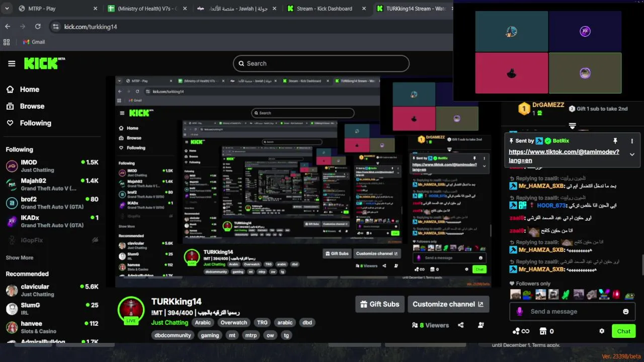Click the Kick Search field
This screenshot has width=644, height=362.
click(x=321, y=63)
